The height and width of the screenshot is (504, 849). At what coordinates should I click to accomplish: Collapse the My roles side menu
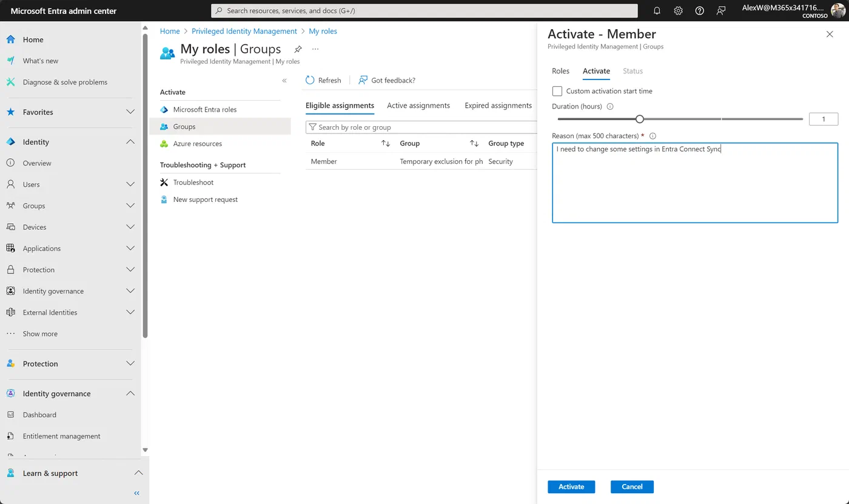284,81
